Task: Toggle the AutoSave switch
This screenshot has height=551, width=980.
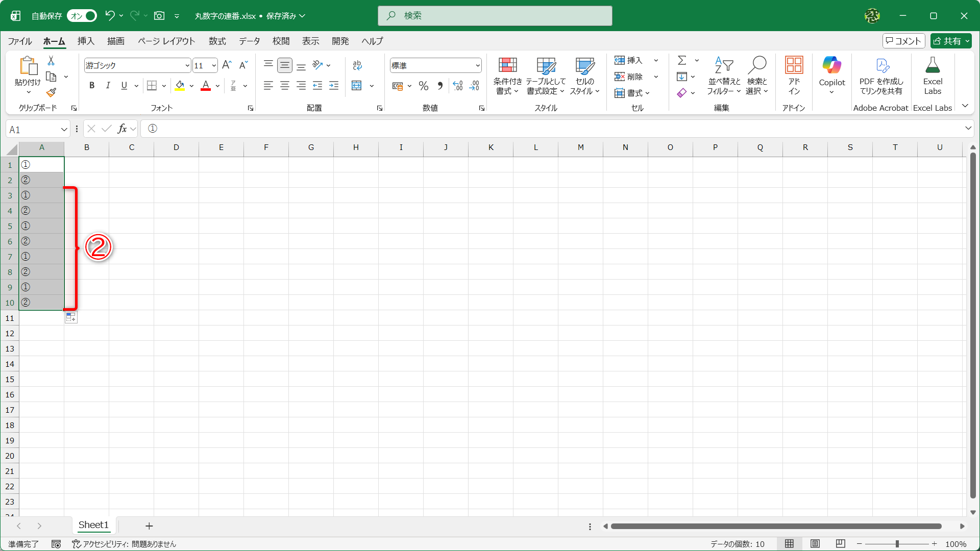Action: coord(82,16)
